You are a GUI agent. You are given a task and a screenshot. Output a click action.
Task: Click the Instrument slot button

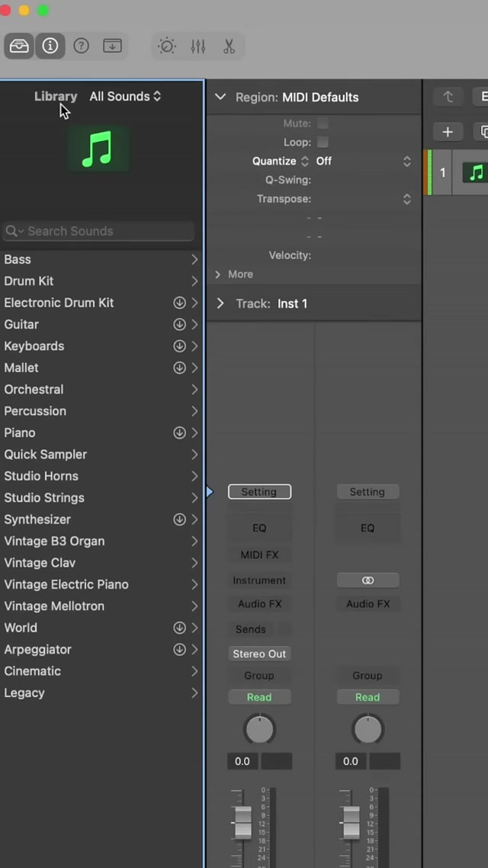(259, 580)
